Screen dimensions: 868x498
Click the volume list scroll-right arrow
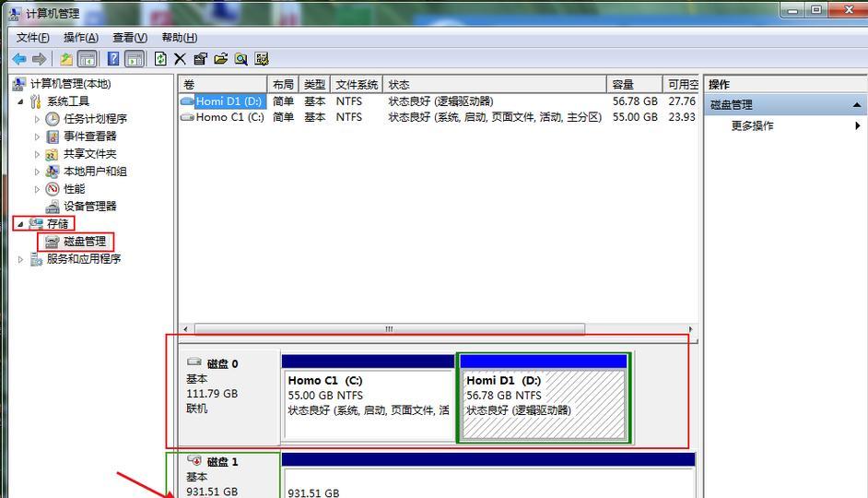(x=690, y=329)
